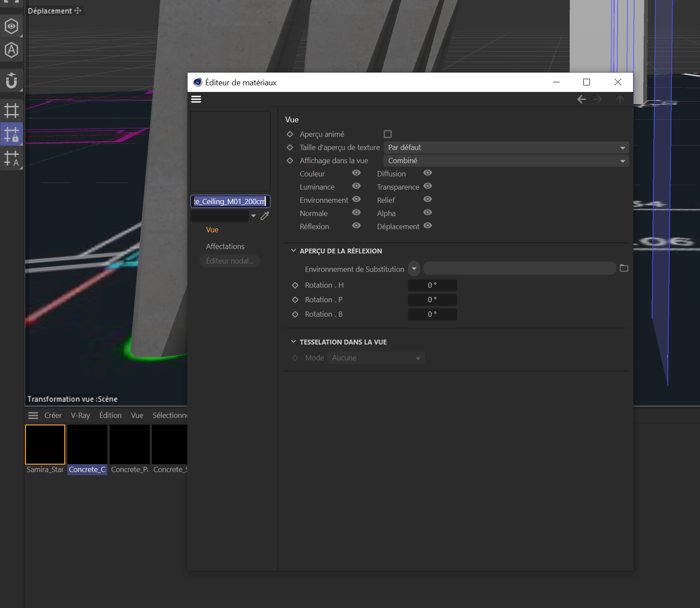Enable the magnet snapping tool
The height and width of the screenshot is (608, 700).
point(11,81)
